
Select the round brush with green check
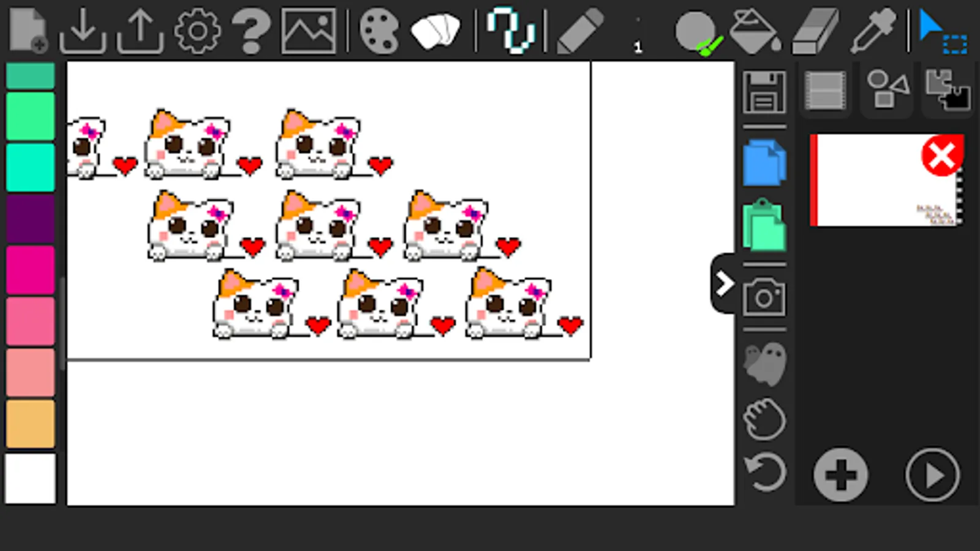(698, 33)
